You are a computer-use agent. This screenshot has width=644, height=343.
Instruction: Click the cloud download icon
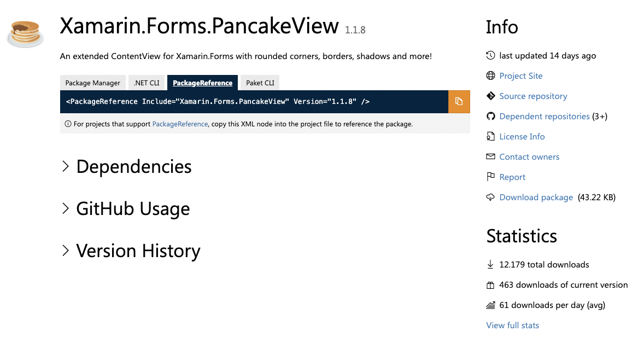(490, 197)
